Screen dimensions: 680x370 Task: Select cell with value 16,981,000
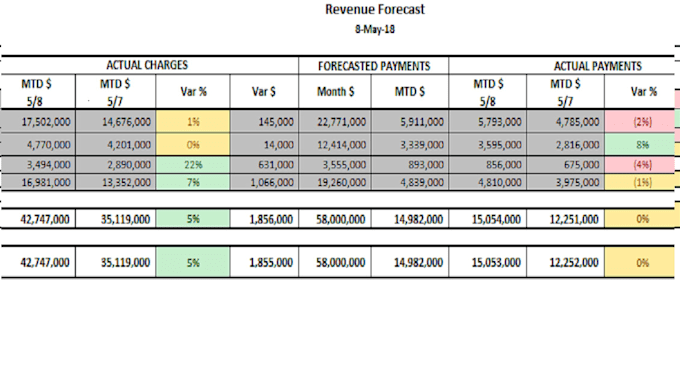point(38,182)
